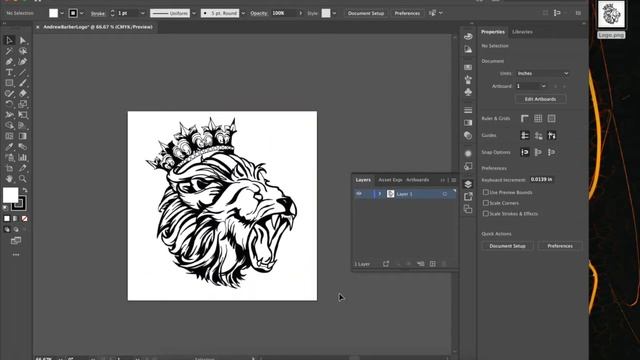Activate the Type tool
The width and height of the screenshot is (640, 360).
pos(9,72)
